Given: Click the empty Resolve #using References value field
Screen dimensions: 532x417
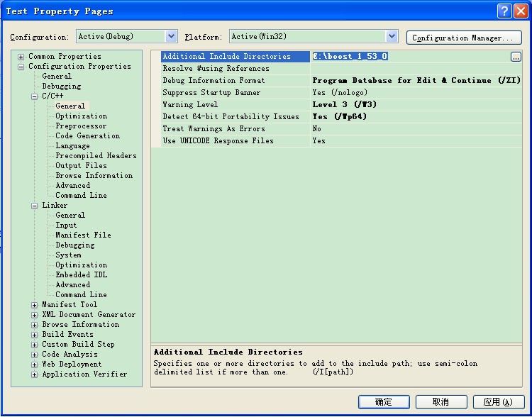Looking at the screenshot, I should (416, 69).
